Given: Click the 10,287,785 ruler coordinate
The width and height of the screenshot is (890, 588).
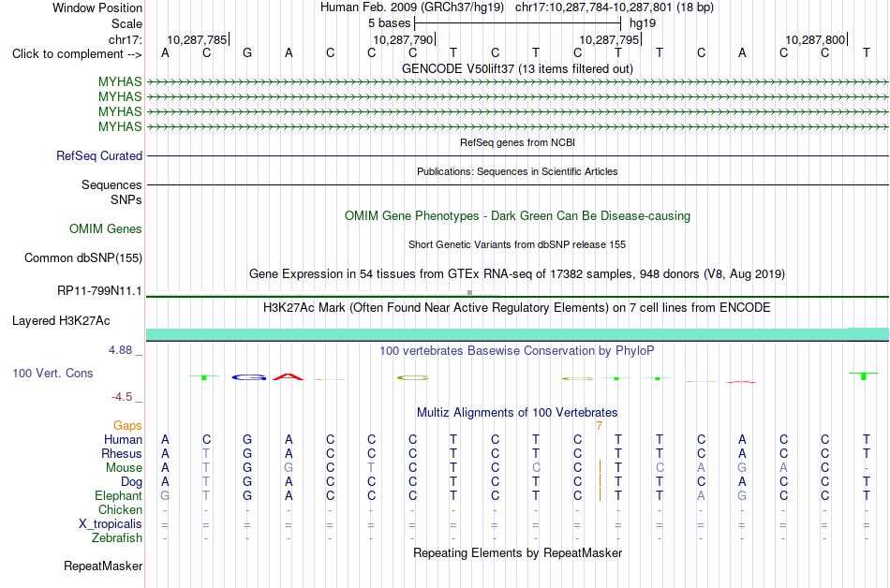Looking at the screenshot, I should 197,39.
